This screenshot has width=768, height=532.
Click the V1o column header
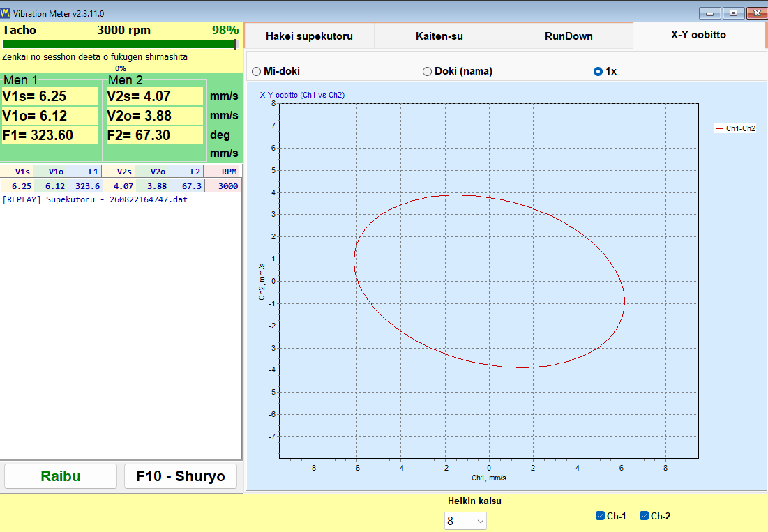click(x=51, y=172)
